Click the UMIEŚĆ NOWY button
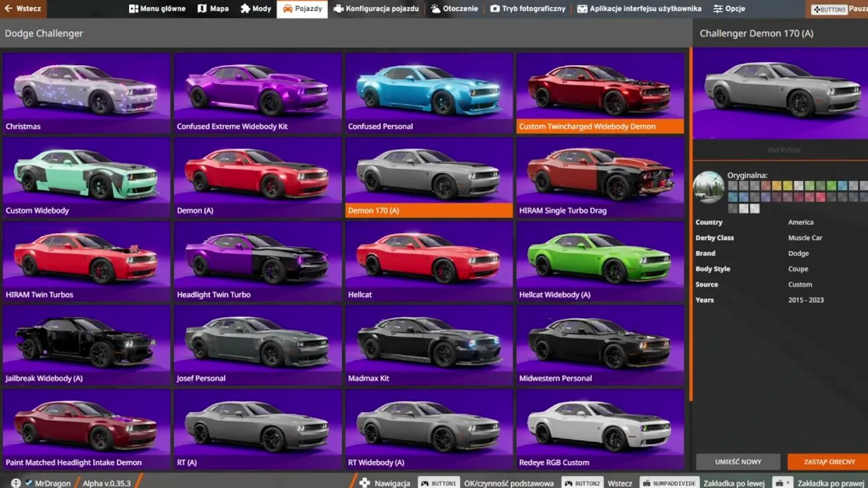 (738, 462)
